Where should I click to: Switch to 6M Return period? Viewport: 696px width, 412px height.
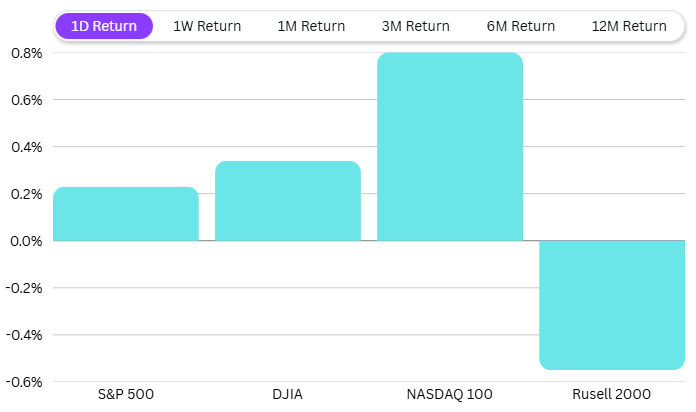(520, 26)
